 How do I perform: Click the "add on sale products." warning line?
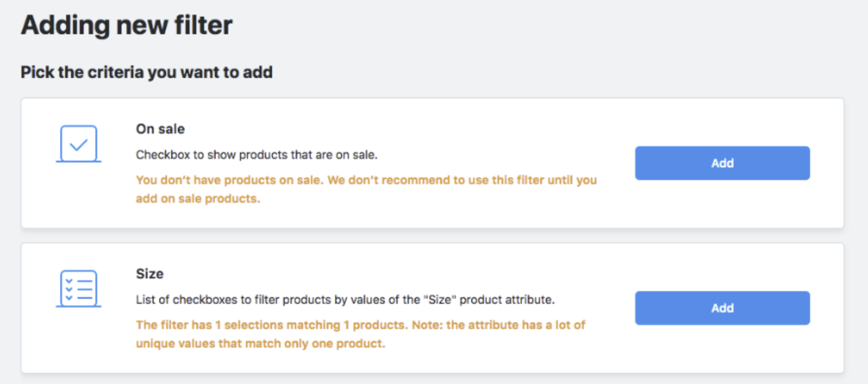198,199
